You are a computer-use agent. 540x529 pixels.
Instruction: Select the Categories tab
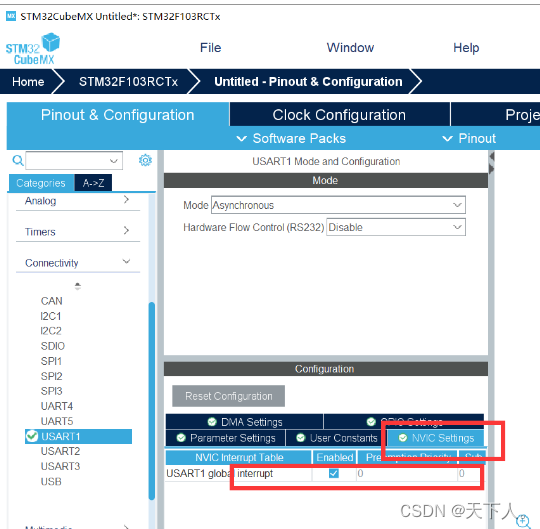pyautogui.click(x=41, y=183)
